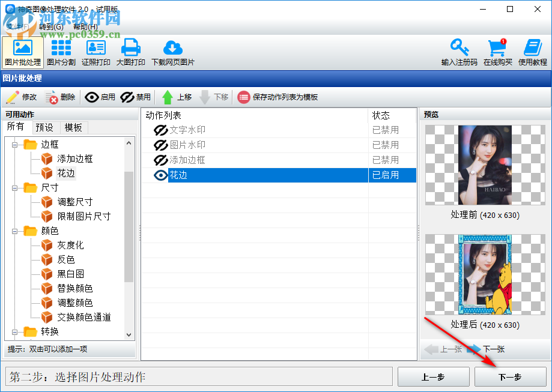Click the 已启用 status cell
Image resolution: width=552 pixels, height=392 pixels.
pyautogui.click(x=392, y=175)
